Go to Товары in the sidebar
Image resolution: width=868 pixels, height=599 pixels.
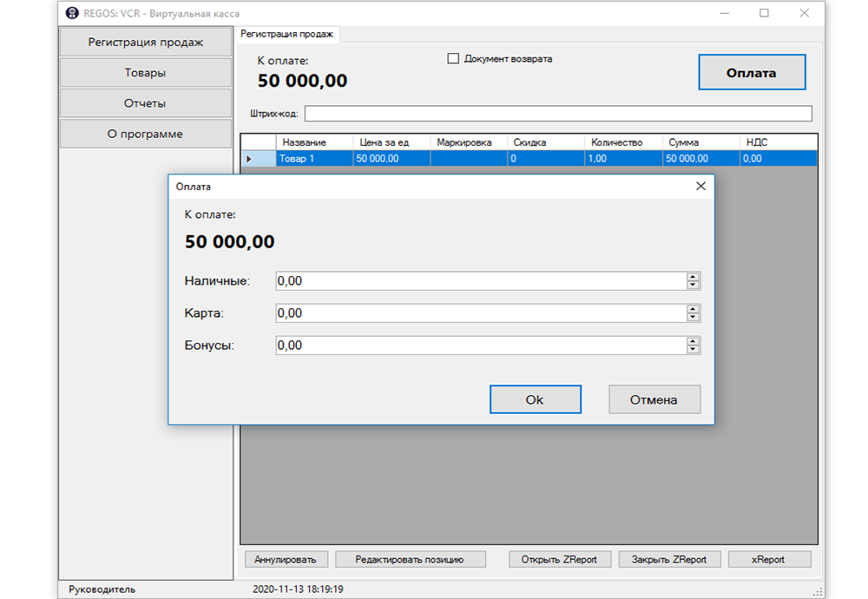click(145, 73)
